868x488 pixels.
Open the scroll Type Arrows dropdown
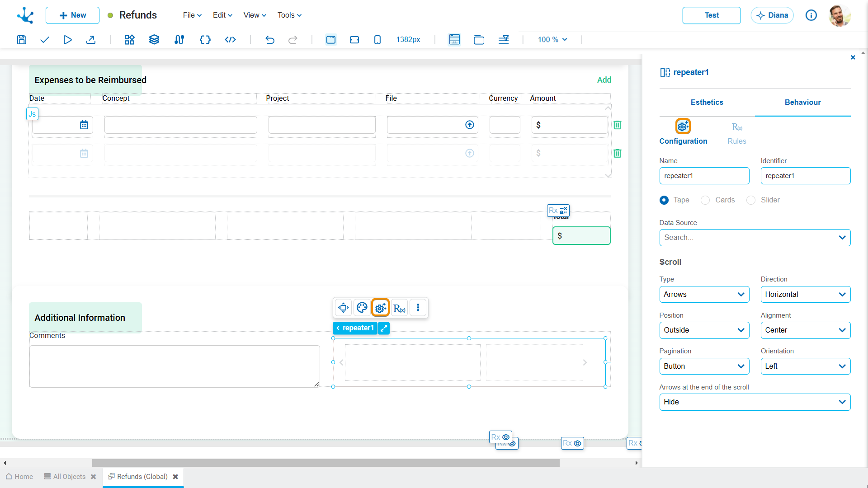[704, 295]
